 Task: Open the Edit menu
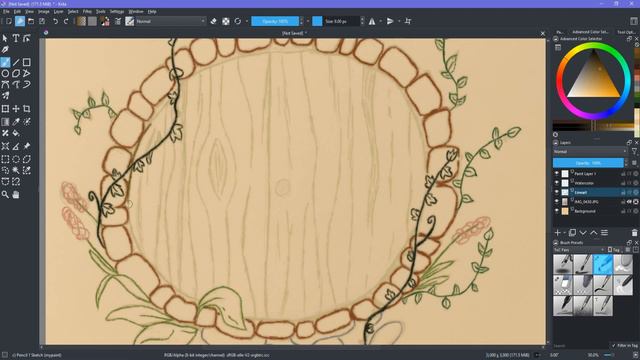coord(17,12)
